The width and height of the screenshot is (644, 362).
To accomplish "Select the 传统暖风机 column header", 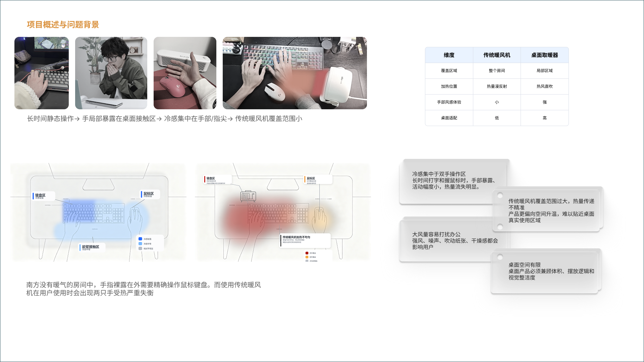I will click(x=497, y=55).
